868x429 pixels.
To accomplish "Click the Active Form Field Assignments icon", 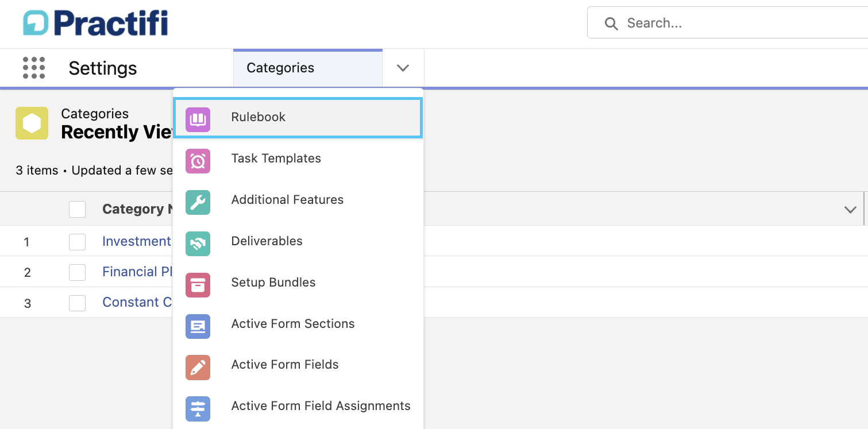I will (x=198, y=409).
